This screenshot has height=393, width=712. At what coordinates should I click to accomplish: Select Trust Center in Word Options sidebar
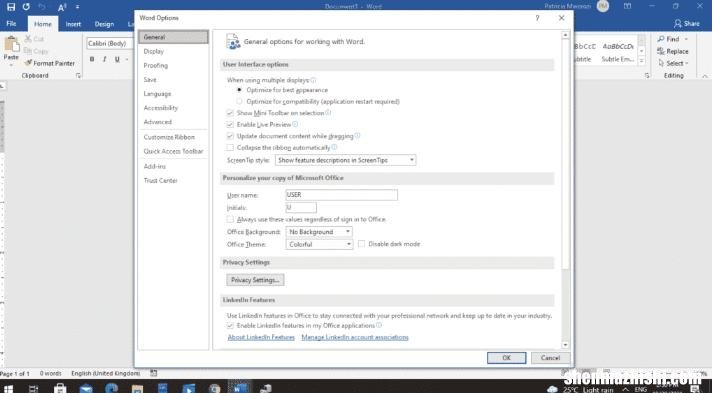tap(173, 180)
